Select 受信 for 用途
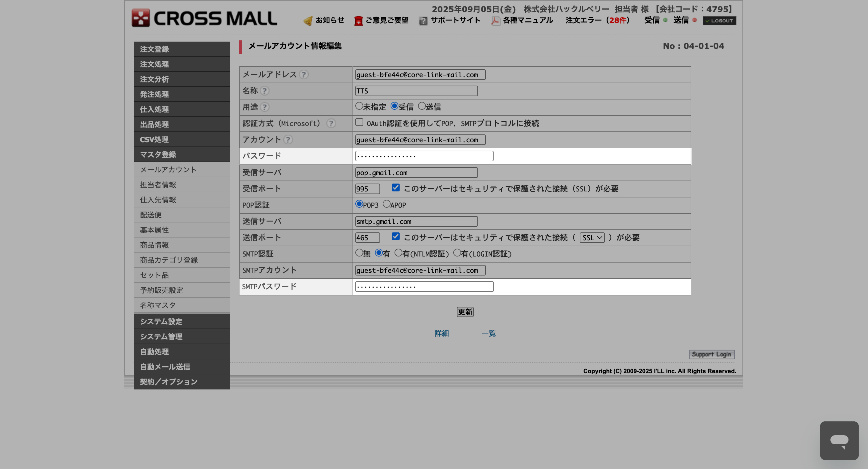The image size is (868, 469). coord(394,106)
